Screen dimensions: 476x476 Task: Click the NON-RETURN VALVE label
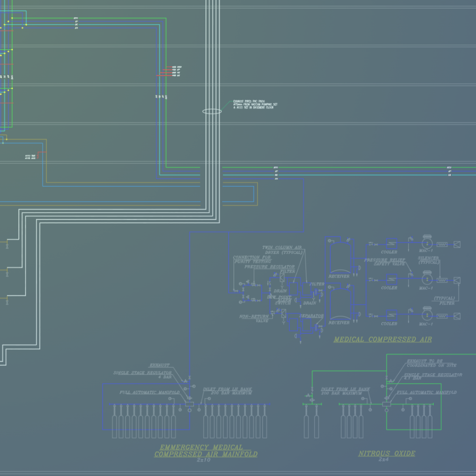tap(254, 318)
